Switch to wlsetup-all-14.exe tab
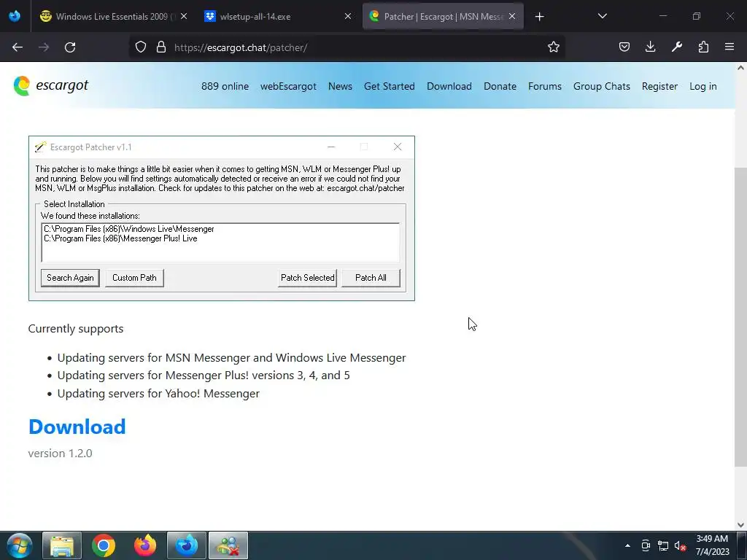 click(x=276, y=16)
